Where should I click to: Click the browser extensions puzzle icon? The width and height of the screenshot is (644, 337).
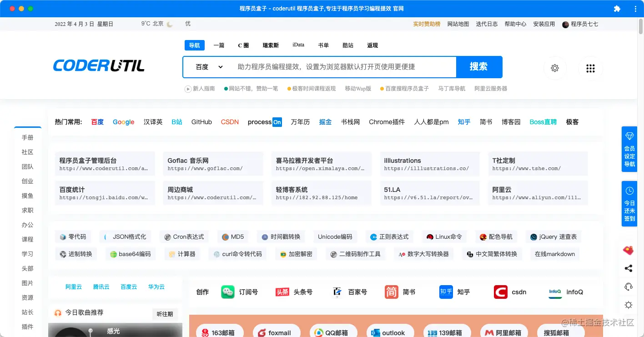(617, 9)
